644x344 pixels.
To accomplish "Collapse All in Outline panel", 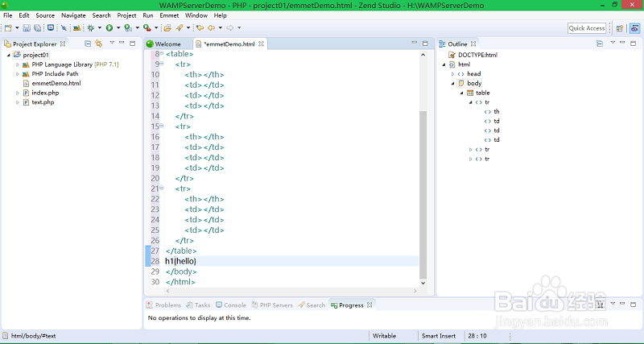I will 600,44.
